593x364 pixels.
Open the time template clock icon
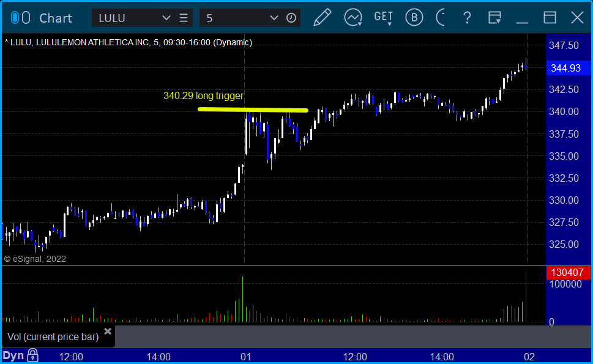coord(291,18)
